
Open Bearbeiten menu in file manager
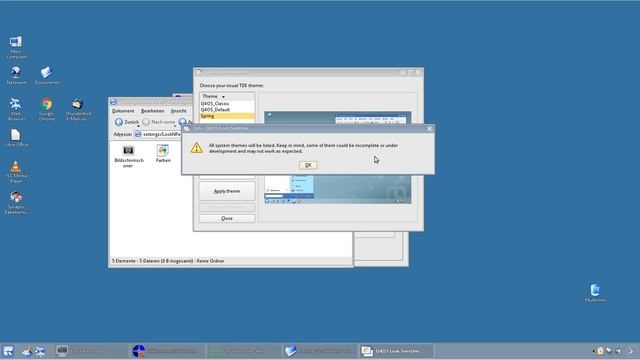(x=153, y=111)
